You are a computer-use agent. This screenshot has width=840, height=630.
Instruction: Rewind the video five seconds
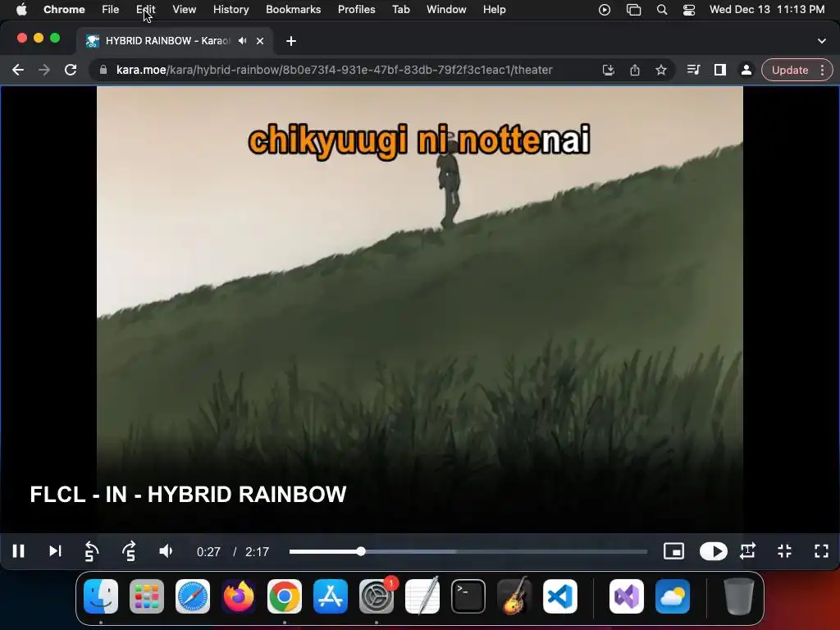point(92,551)
